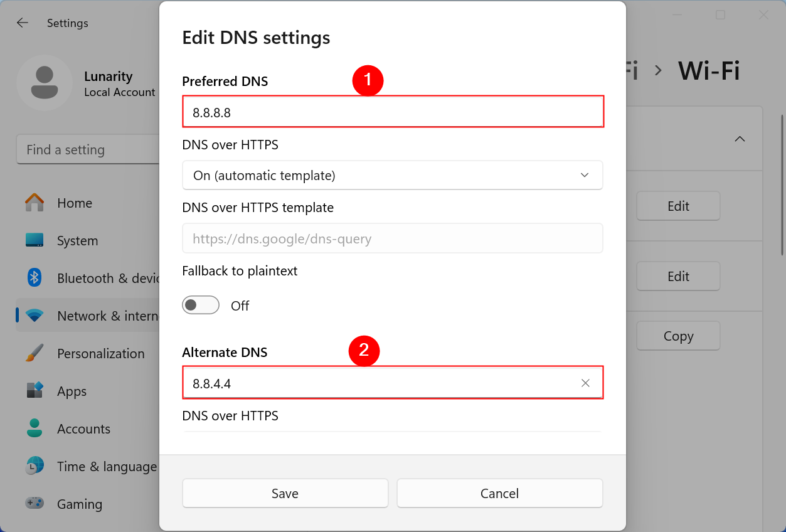
Task: Select the Home sidebar icon
Action: [x=35, y=203]
